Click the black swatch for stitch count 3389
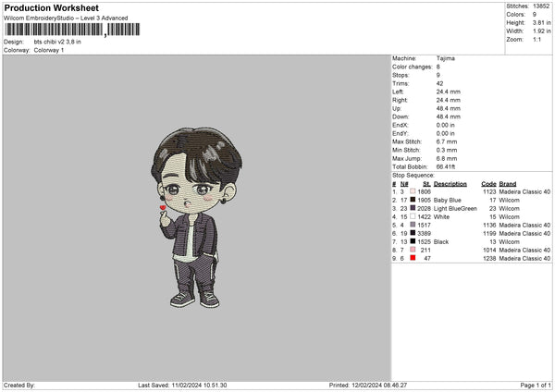Screen dimensions: 555x392 pyautogui.click(x=413, y=233)
